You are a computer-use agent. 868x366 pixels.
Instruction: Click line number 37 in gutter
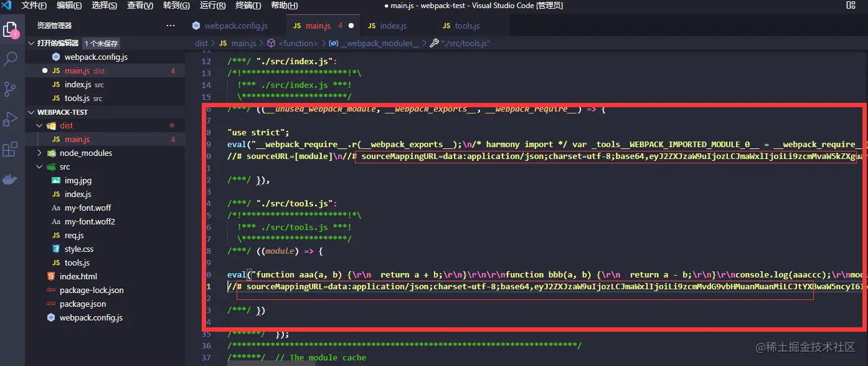[x=207, y=357]
